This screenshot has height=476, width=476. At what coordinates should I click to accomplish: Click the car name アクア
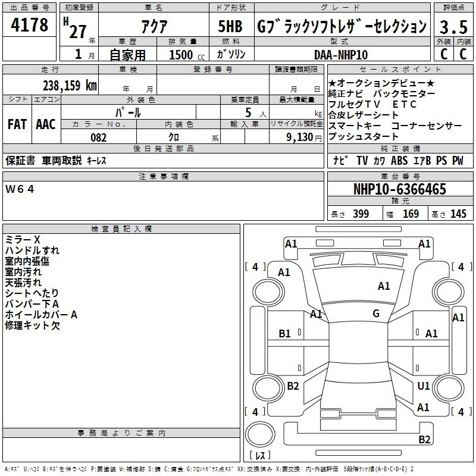click(154, 26)
